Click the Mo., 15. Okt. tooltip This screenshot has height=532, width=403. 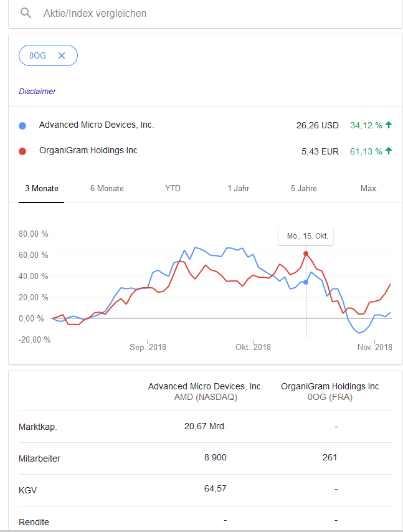coord(306,236)
